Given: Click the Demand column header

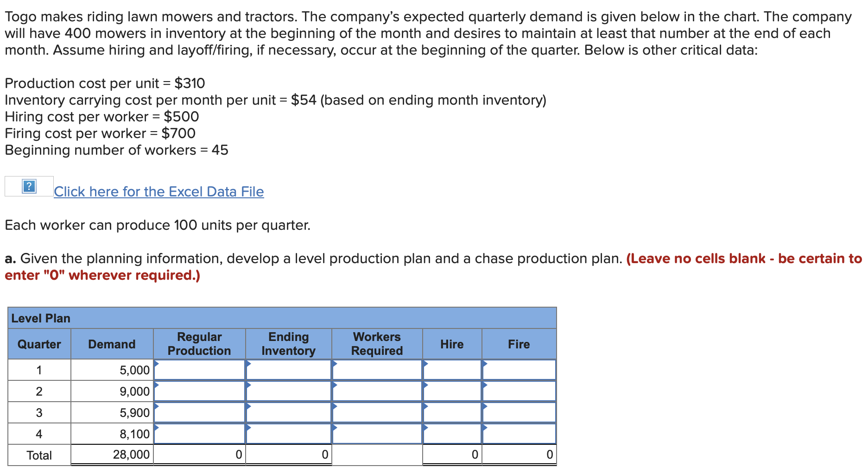Looking at the screenshot, I should tap(111, 344).
